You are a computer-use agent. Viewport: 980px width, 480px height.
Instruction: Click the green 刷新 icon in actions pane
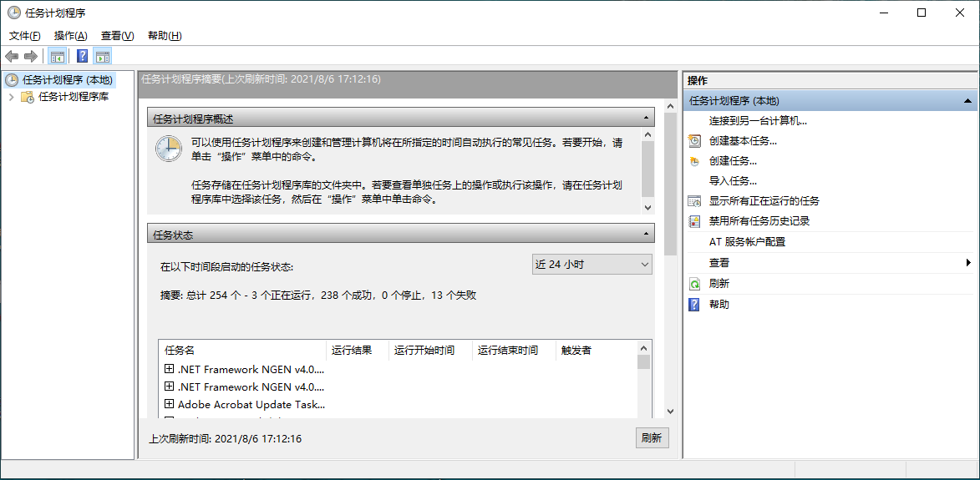pyautogui.click(x=694, y=284)
